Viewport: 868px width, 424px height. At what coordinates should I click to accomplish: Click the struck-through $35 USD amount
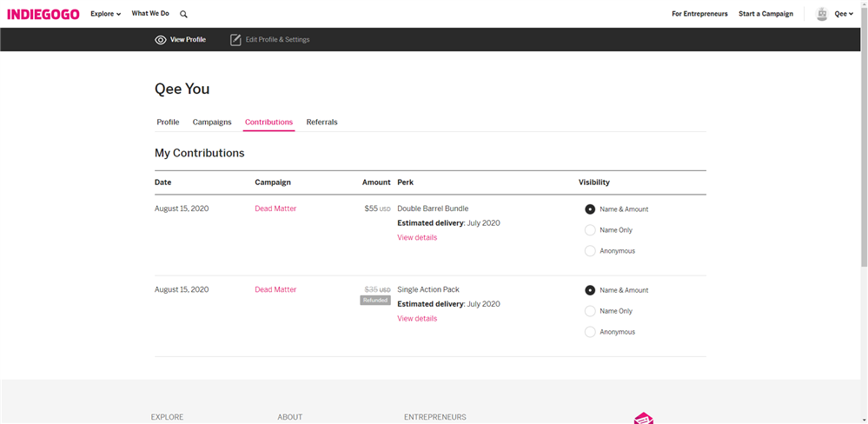(378, 289)
